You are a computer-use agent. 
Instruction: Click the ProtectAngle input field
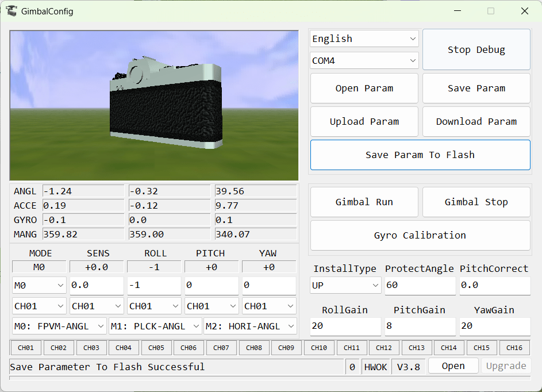[420, 285]
